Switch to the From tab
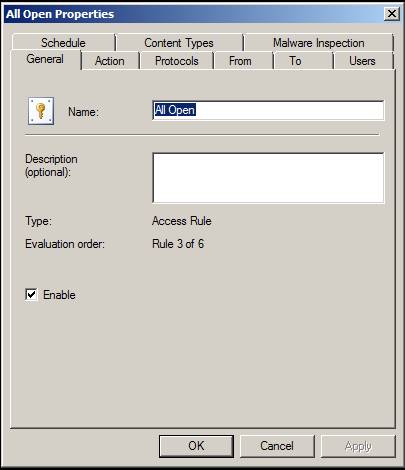 pos(240,61)
